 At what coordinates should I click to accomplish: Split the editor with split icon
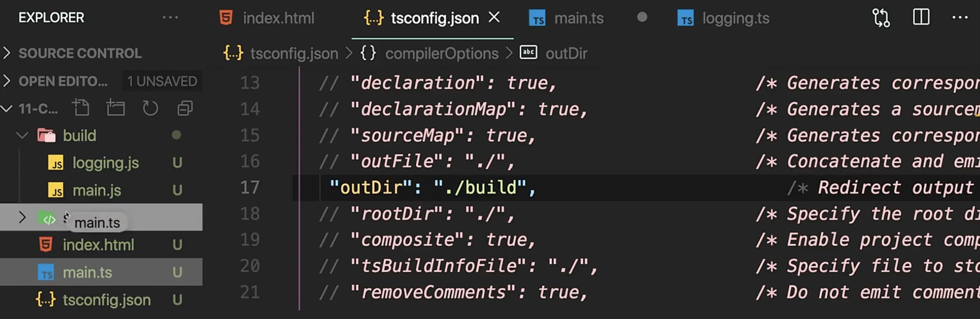tap(921, 17)
